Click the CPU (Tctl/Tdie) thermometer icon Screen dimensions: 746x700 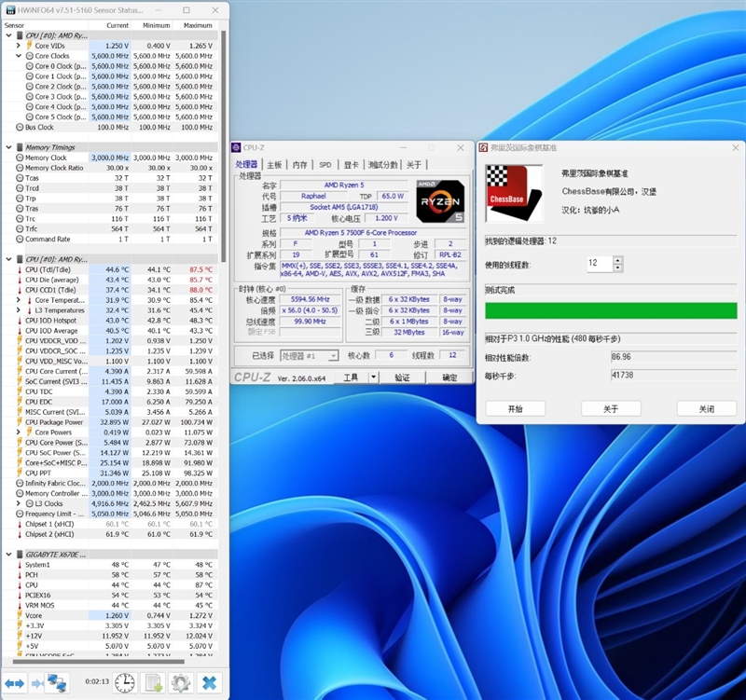pos(20,269)
